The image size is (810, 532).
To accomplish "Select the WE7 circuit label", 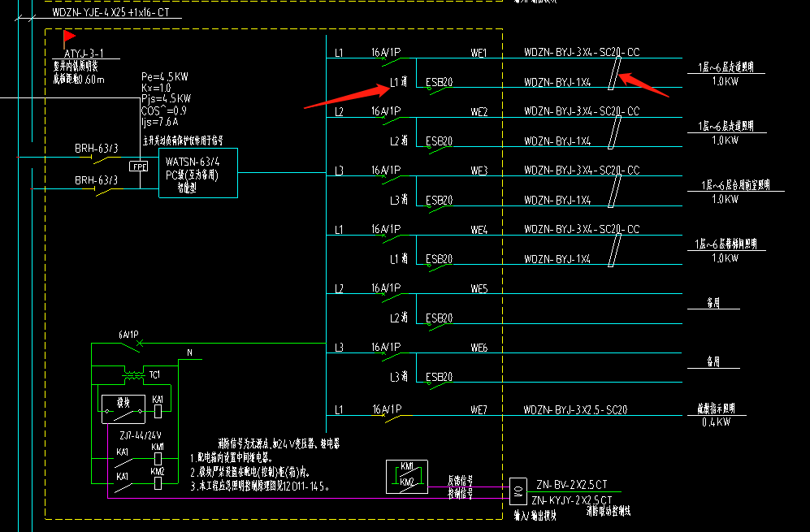I will (x=479, y=409).
